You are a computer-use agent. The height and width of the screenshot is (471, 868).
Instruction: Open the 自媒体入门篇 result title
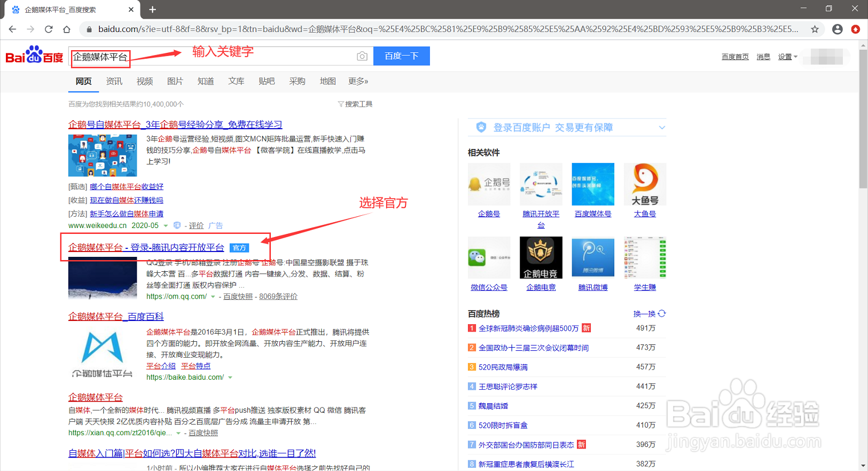(x=192, y=453)
